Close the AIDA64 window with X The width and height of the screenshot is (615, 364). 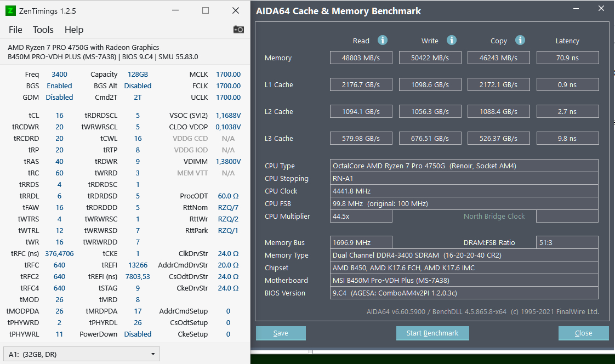pos(601,9)
